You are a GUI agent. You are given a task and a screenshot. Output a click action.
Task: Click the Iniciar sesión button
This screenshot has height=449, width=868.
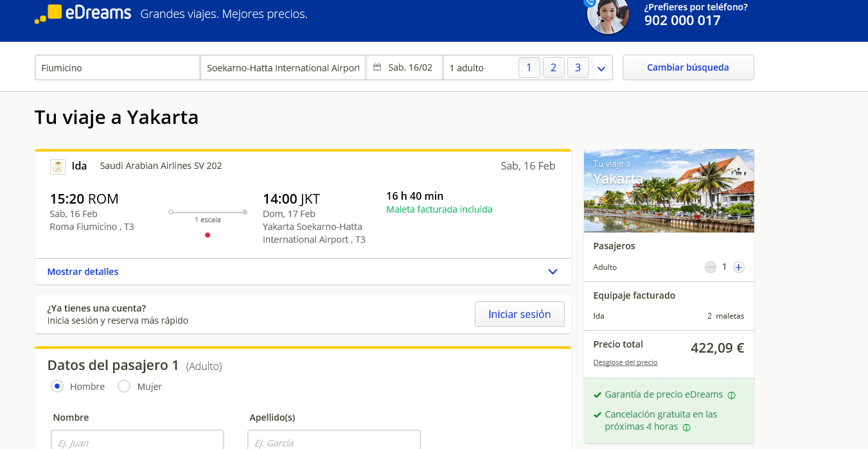tap(520, 314)
